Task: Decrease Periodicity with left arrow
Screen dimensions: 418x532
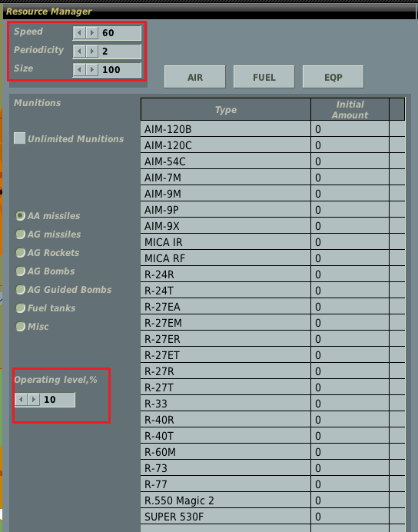Action: [x=79, y=52]
